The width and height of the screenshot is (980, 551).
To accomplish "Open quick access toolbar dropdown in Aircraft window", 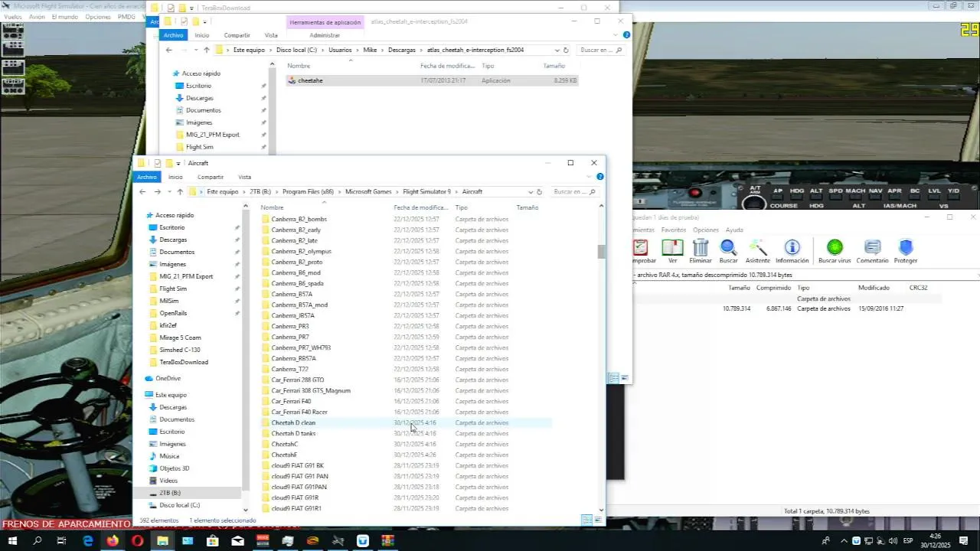I will [178, 163].
